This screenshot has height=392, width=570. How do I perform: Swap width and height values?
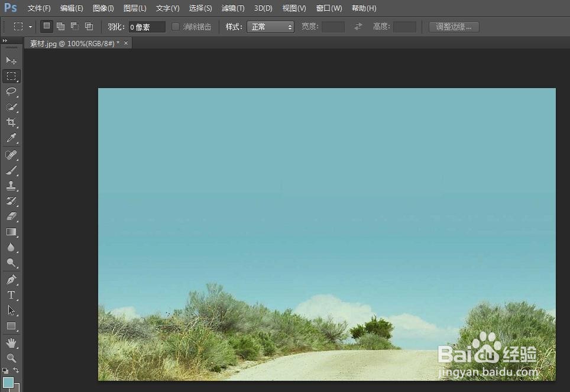[358, 27]
